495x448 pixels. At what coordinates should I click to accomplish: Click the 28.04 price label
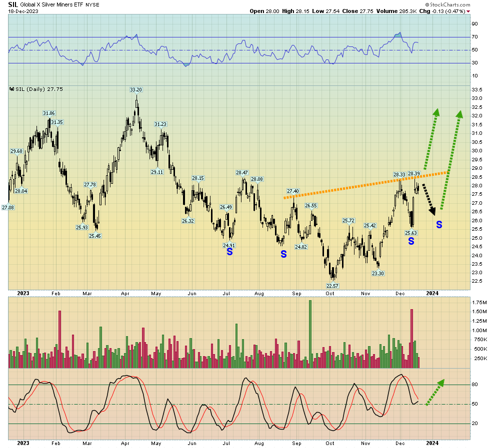click(x=21, y=191)
